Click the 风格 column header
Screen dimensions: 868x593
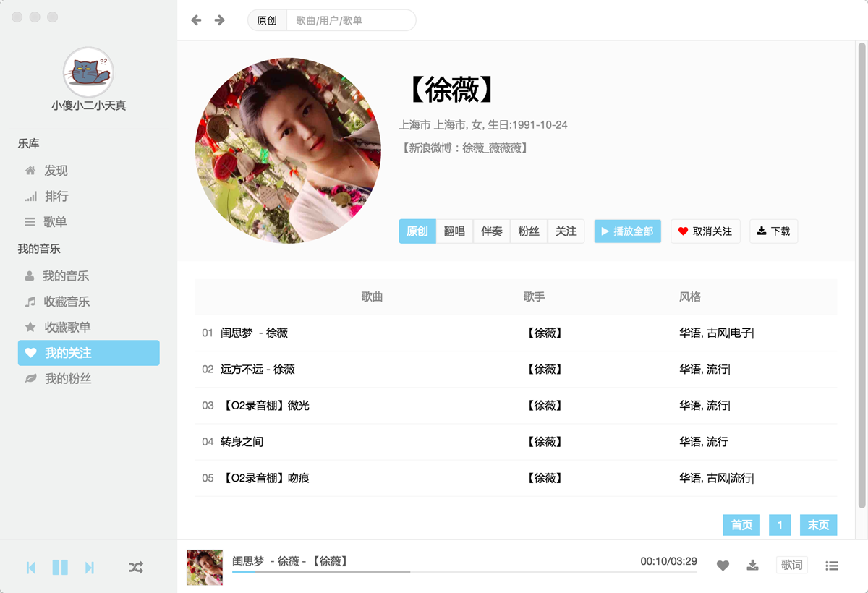point(689,296)
